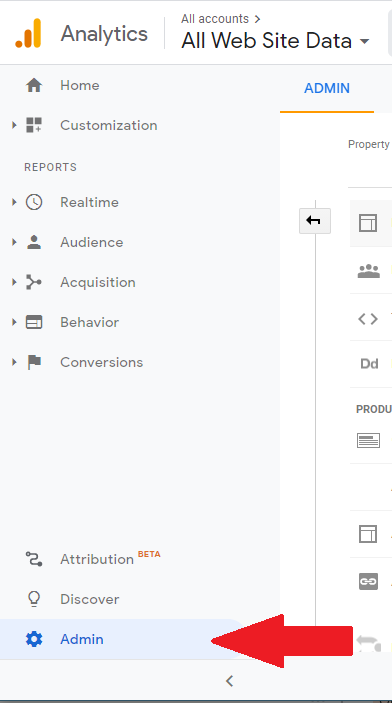
Task: Click the Dd data deletion icon
Action: [x=369, y=364]
